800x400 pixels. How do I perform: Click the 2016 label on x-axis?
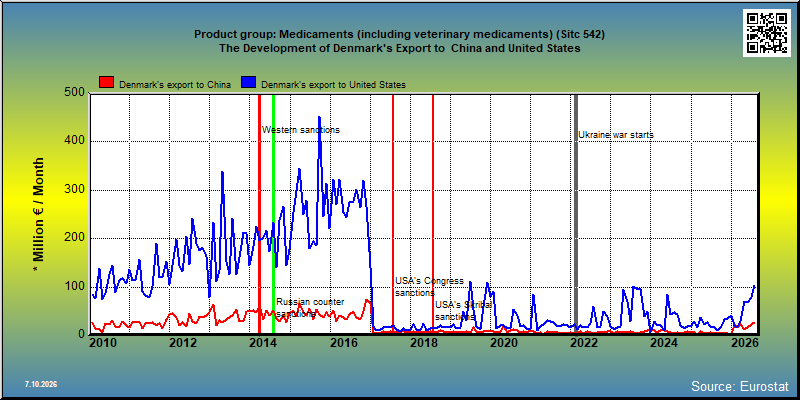(343, 343)
